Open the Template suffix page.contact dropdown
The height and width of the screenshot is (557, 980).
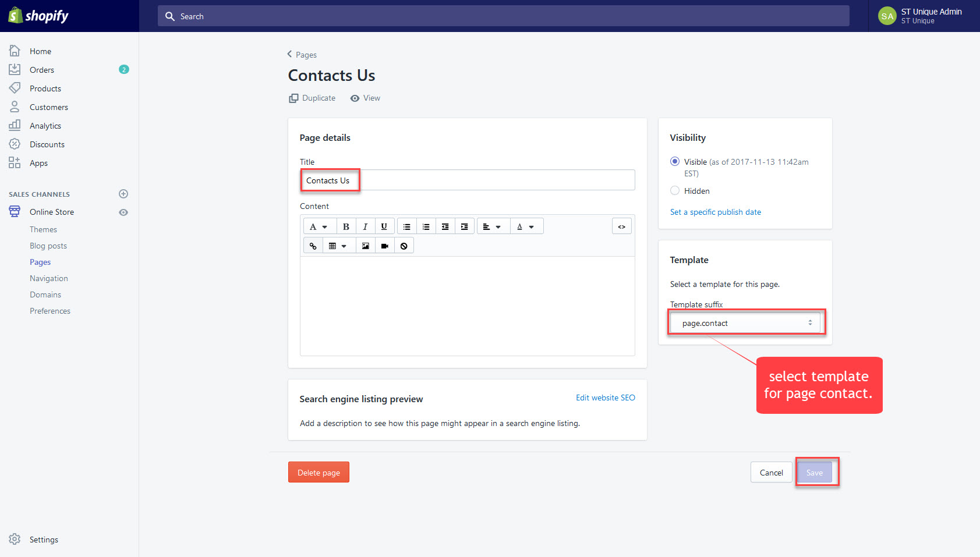pos(745,323)
